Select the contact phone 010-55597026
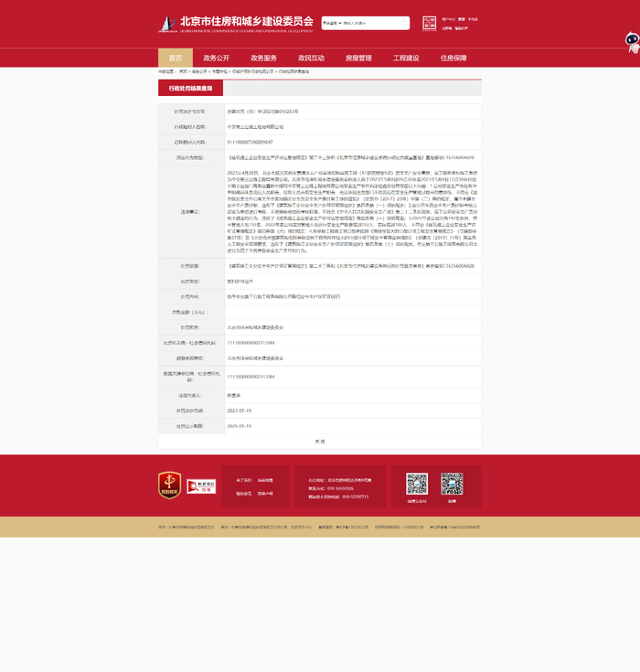The height and width of the screenshot is (672, 640). pyautogui.click(x=340, y=488)
